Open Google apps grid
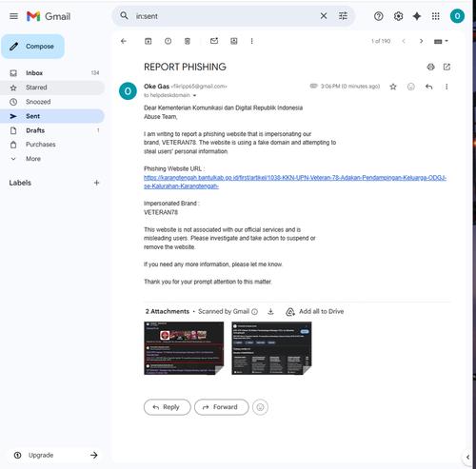Viewport: 476px width, 469px height. coord(436,16)
